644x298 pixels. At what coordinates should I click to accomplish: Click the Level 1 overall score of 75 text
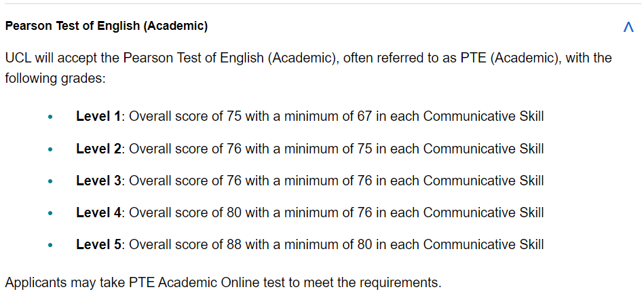point(185,117)
